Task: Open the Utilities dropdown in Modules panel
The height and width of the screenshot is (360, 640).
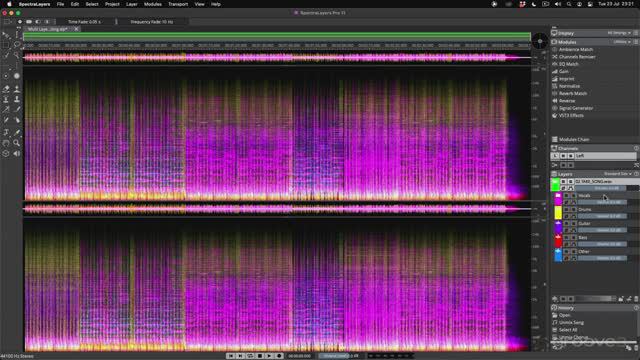Action: [x=622, y=42]
